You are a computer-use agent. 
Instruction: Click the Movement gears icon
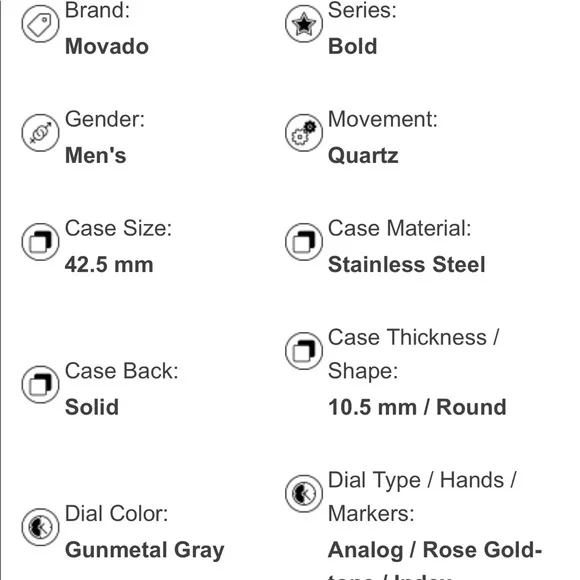tap(304, 133)
